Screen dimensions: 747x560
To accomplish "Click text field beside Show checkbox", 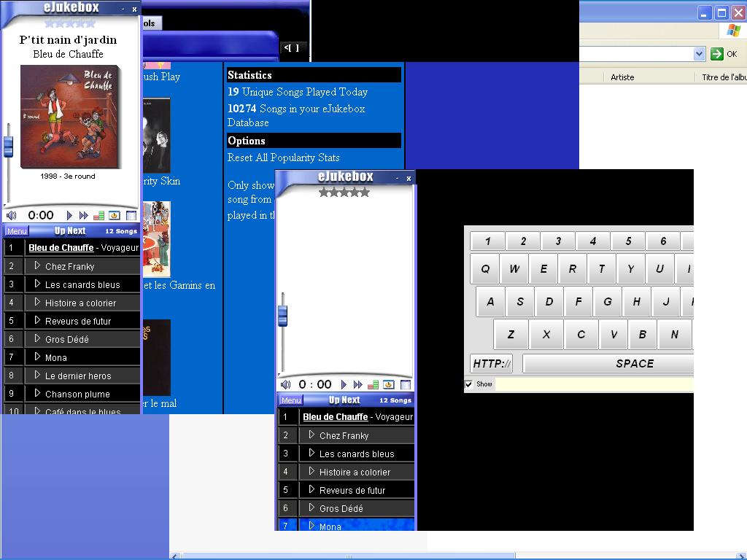I will tap(595, 384).
